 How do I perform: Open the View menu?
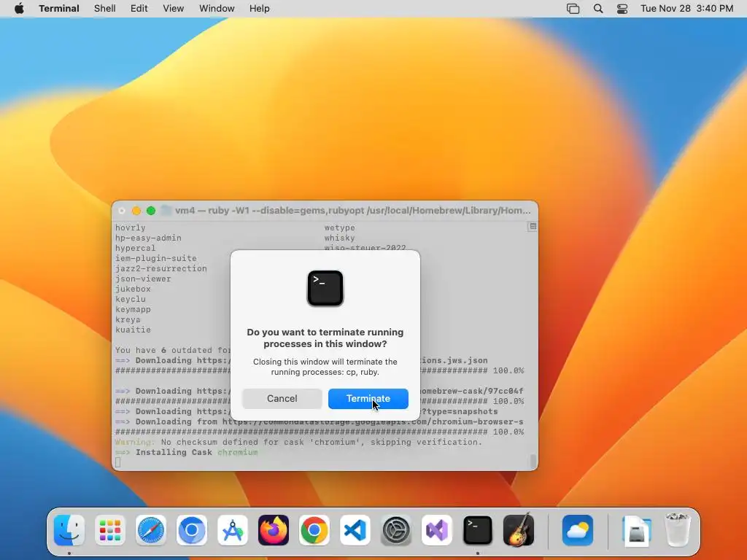174,9
